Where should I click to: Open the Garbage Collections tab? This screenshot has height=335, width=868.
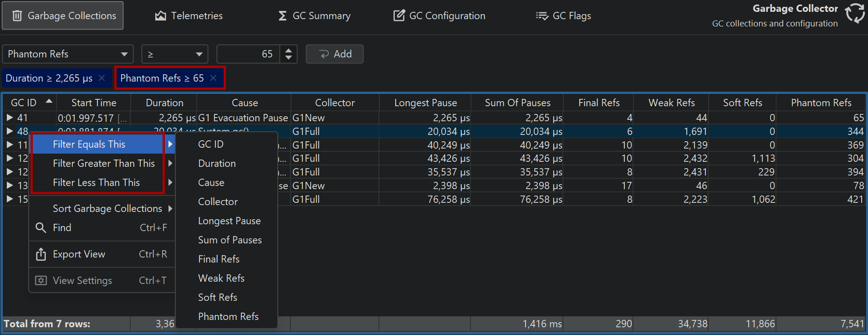point(63,16)
